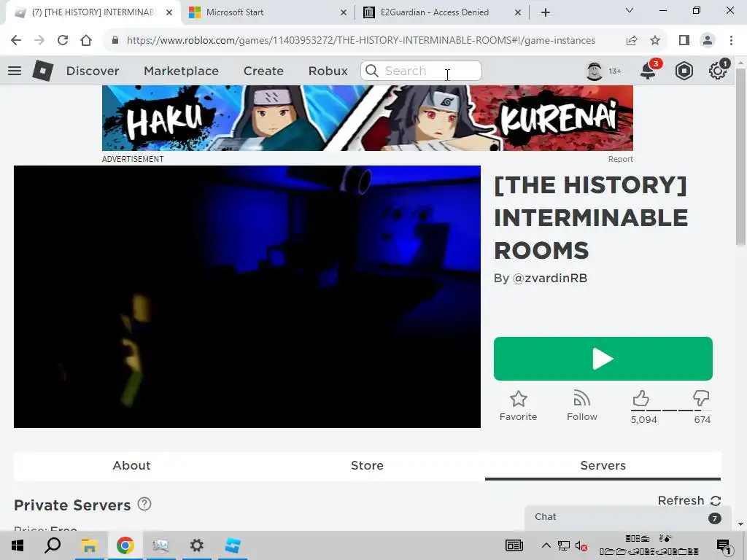Screen dimensions: 747x560
Task: Open the Marketplace page
Action: click(x=181, y=71)
